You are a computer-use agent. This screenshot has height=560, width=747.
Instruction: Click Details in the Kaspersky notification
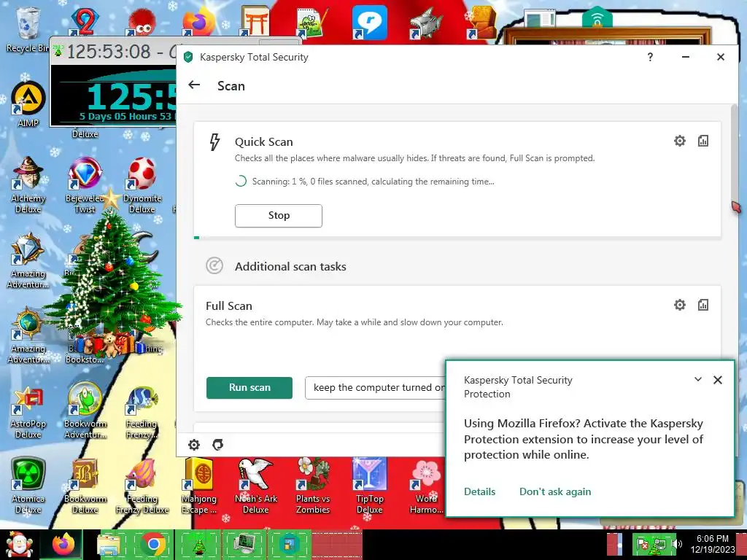pos(480,491)
